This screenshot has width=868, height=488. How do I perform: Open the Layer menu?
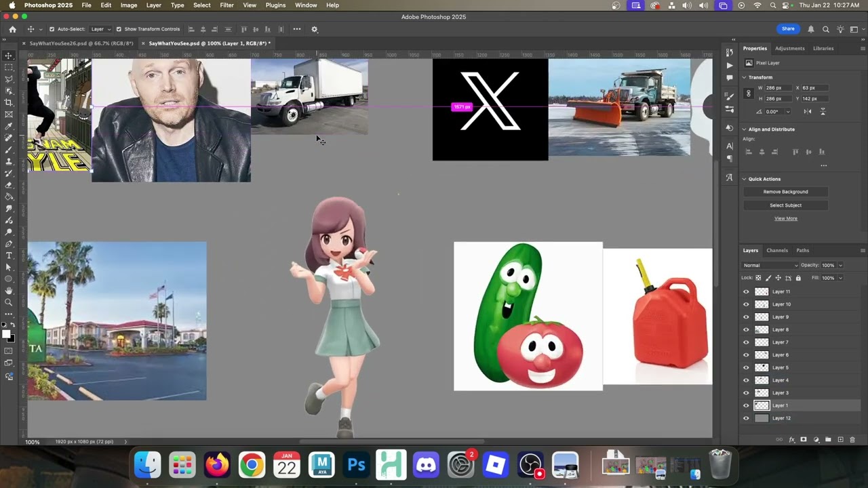pyautogui.click(x=154, y=5)
